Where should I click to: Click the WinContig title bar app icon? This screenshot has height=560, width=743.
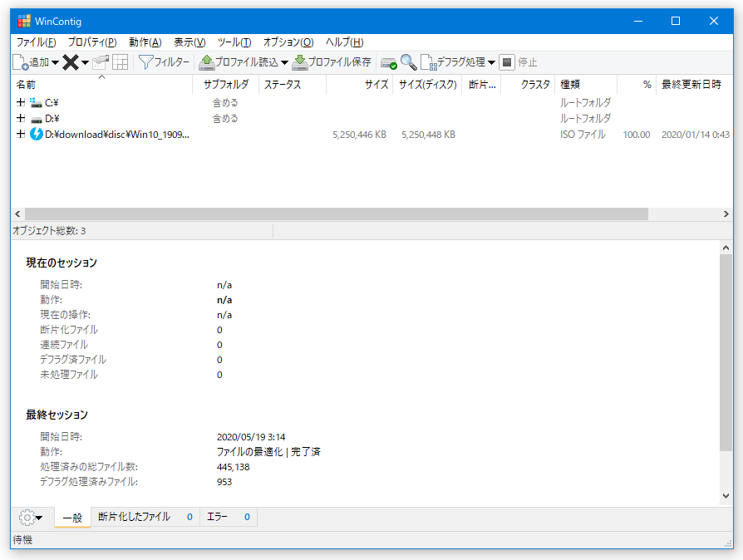click(24, 22)
